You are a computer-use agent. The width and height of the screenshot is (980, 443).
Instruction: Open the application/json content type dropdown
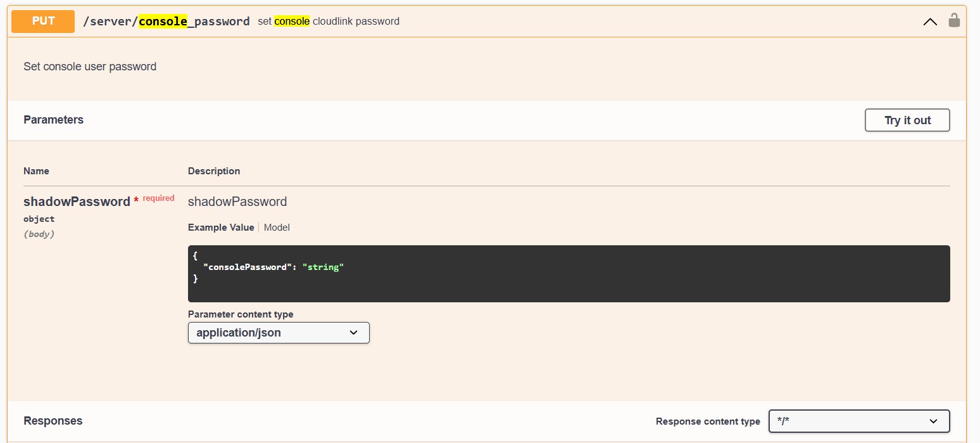coord(279,333)
